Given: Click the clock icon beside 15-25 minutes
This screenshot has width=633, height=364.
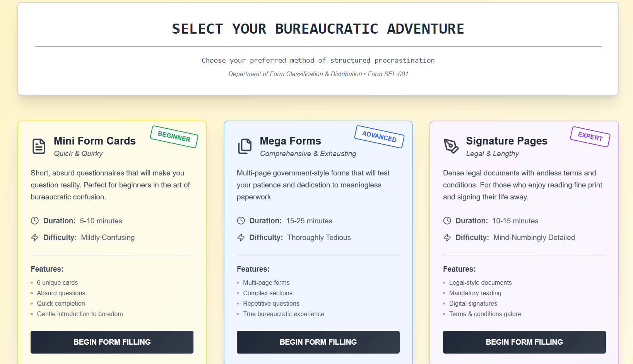Looking at the screenshot, I should click(241, 221).
